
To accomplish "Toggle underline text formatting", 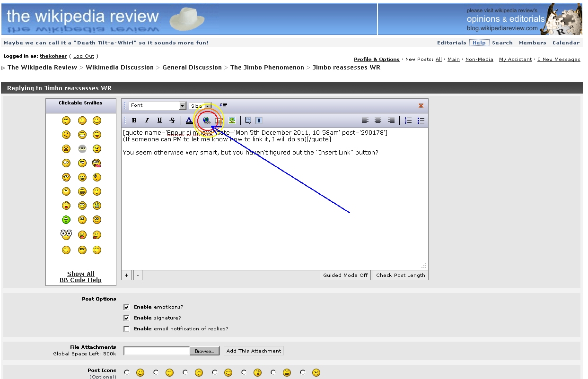I will click(159, 121).
